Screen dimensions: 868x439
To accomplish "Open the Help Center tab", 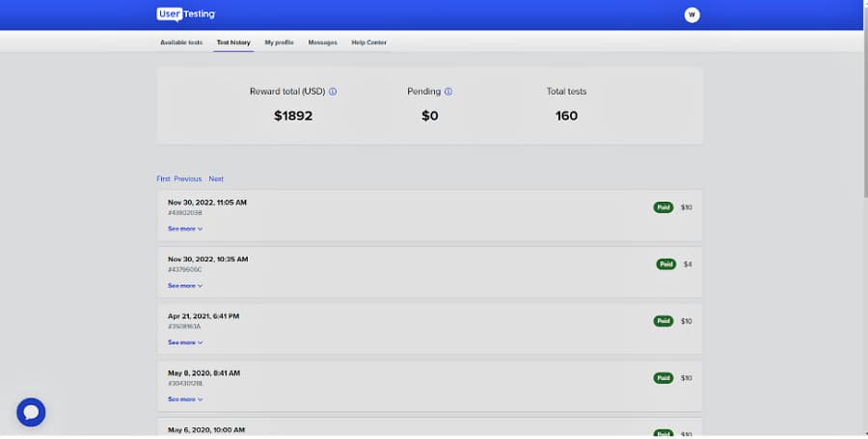I will (368, 42).
